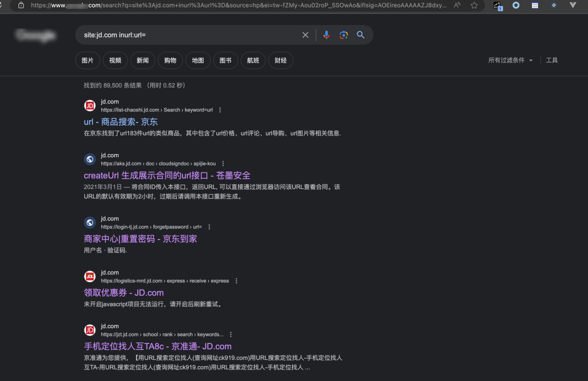This screenshot has width=588, height=381.
Task: Open the blue circle extension icon
Action: click(x=516, y=5)
